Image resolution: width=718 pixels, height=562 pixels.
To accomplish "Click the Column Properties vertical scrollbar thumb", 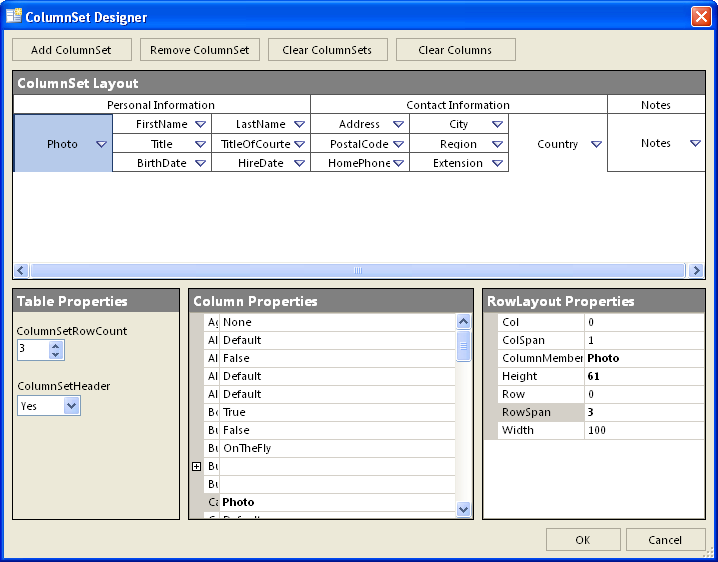I will [x=463, y=346].
